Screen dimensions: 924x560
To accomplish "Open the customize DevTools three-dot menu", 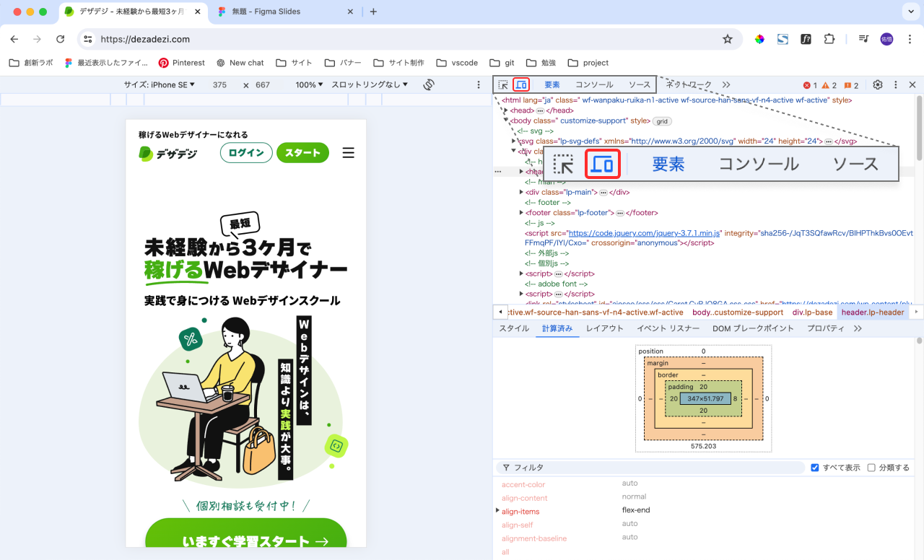I will (896, 84).
